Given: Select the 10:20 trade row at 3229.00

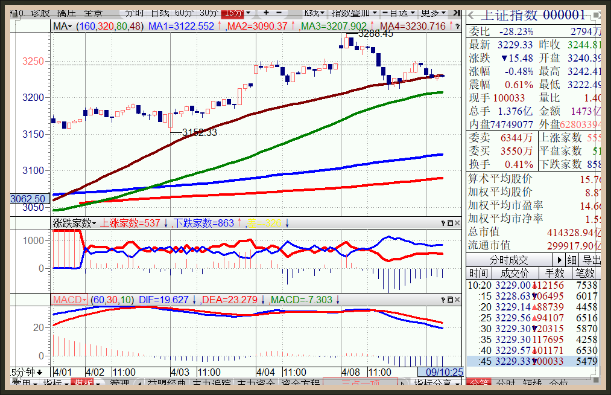Looking at the screenshot, I should [534, 285].
